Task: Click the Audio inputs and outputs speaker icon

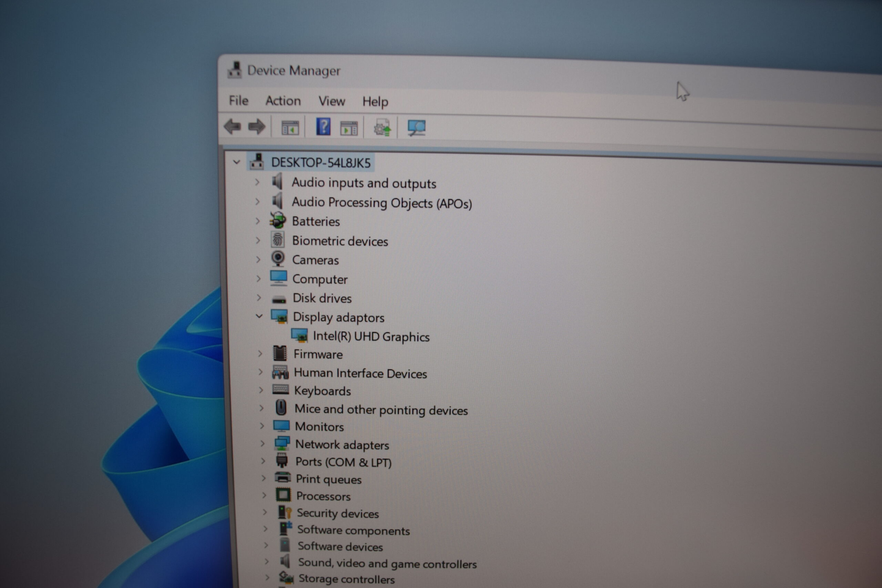Action: (x=277, y=182)
